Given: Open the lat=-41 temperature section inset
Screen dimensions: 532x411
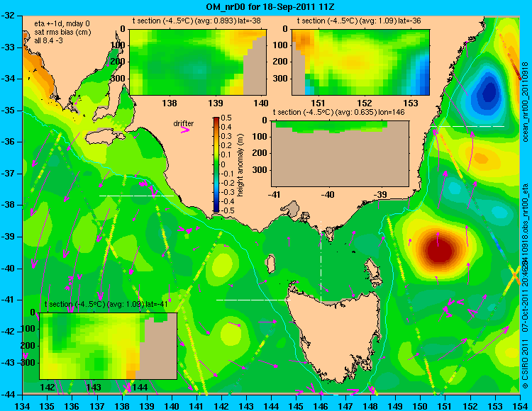Looking at the screenshot, I should pyautogui.click(x=109, y=346).
